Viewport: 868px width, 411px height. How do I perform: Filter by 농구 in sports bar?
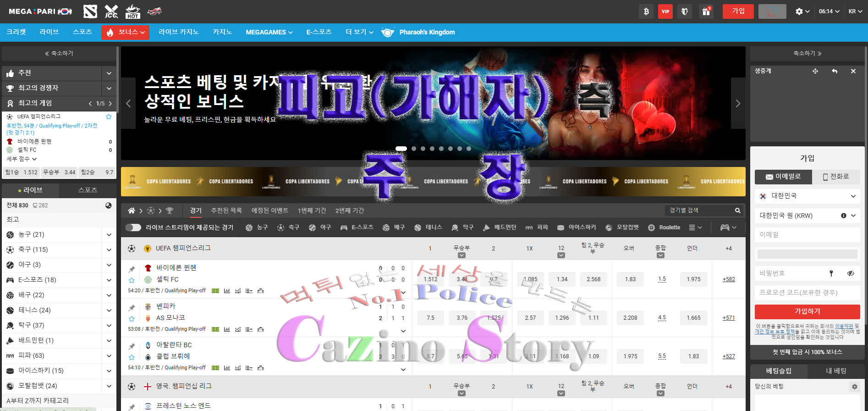point(257,228)
